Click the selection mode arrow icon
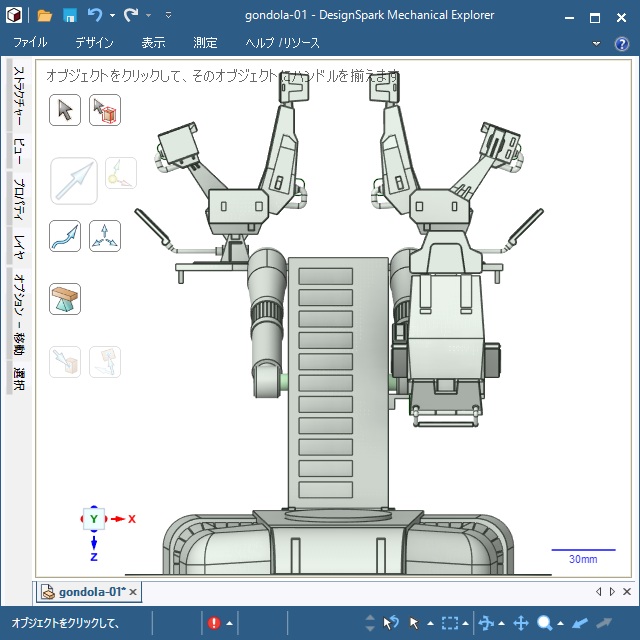 [x=414, y=623]
